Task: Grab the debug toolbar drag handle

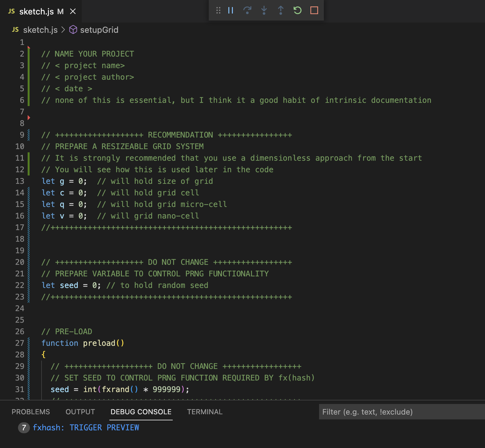Action: pyautogui.click(x=218, y=11)
